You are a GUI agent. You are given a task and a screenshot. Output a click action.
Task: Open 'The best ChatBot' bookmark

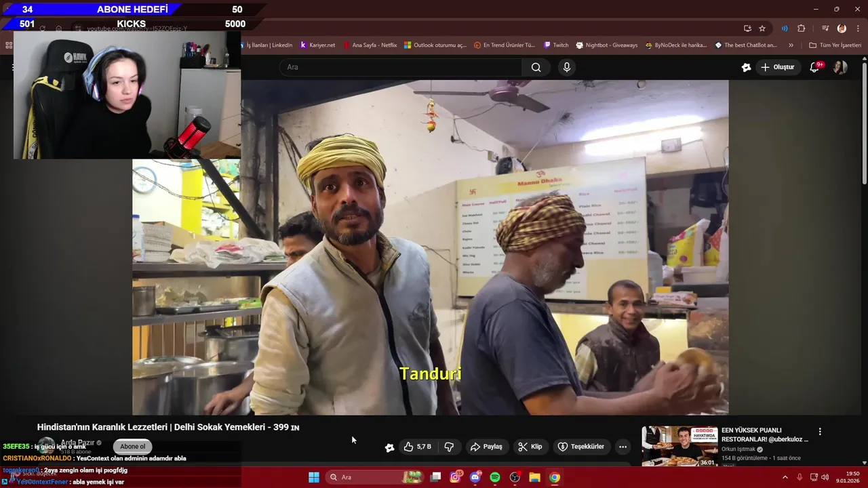(746, 45)
